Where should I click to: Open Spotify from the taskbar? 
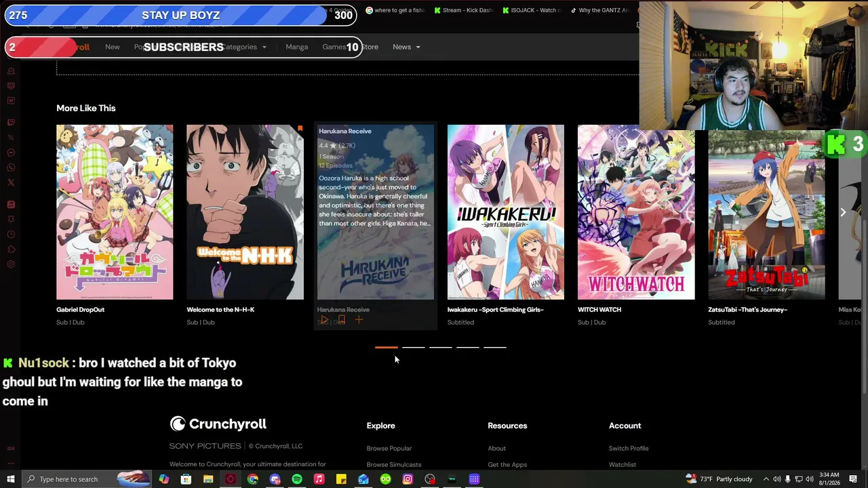coord(297,479)
